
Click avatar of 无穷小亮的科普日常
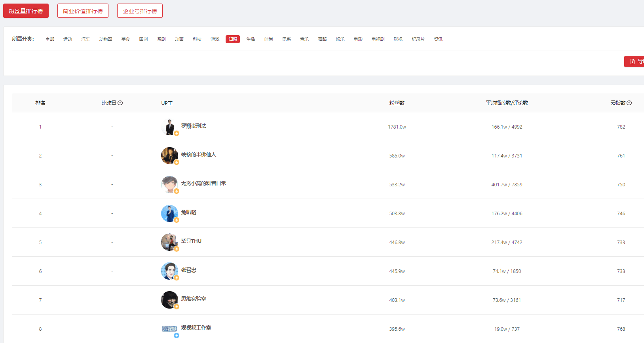pos(169,184)
